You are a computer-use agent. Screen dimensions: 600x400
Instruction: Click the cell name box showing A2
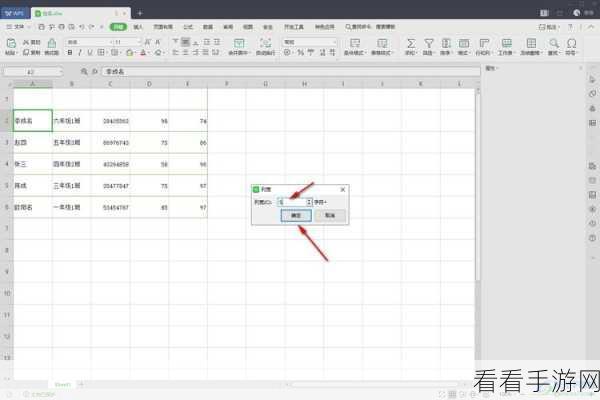33,72
